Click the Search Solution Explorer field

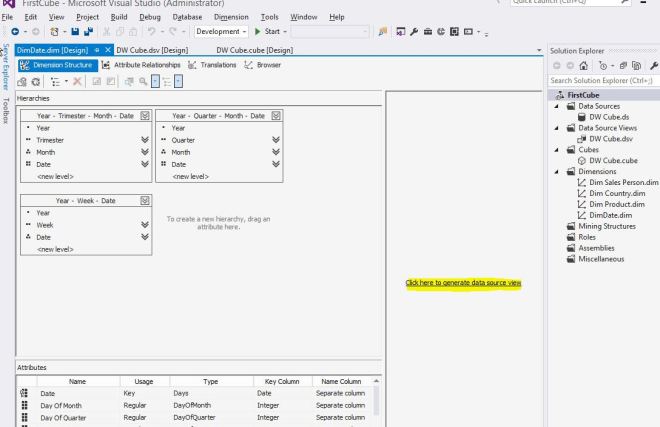point(600,79)
